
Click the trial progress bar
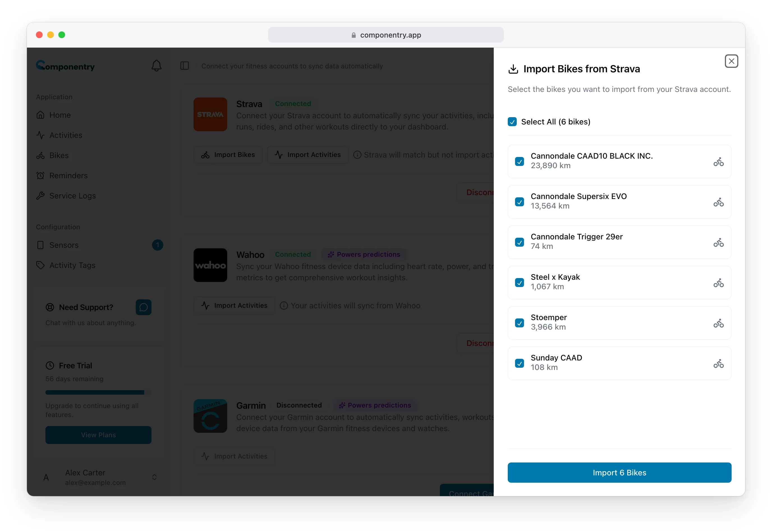click(x=98, y=392)
